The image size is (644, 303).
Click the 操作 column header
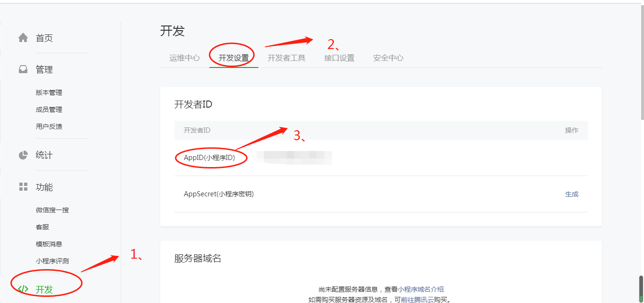(x=572, y=130)
